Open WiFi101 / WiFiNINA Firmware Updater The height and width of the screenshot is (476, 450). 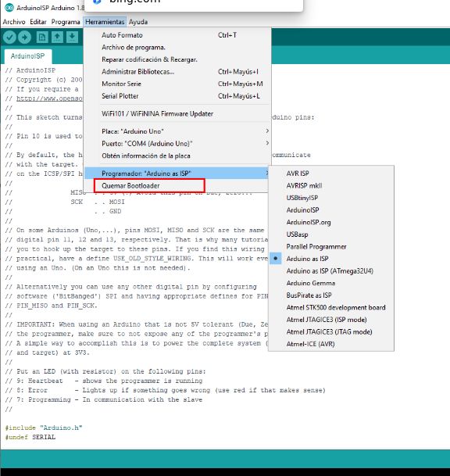pyautogui.click(x=177, y=114)
